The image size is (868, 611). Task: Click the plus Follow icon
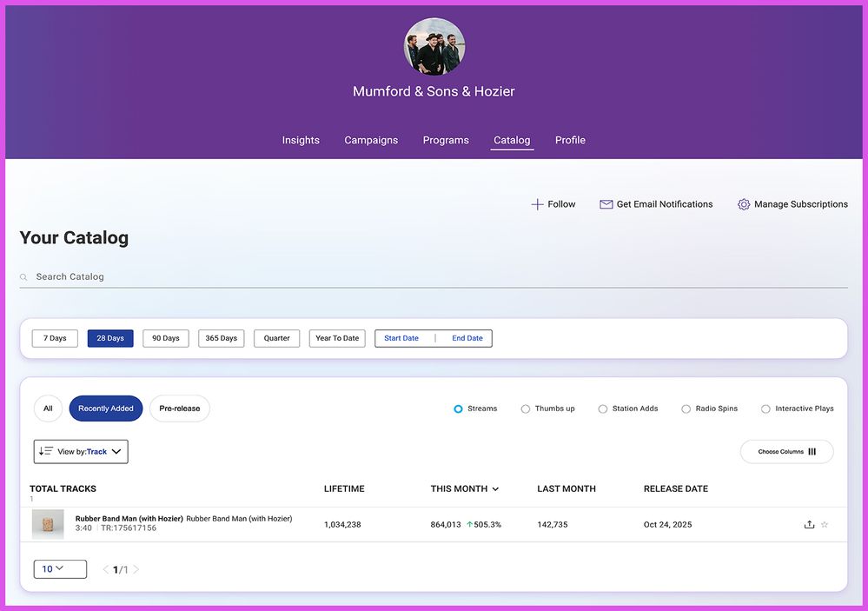(x=537, y=204)
